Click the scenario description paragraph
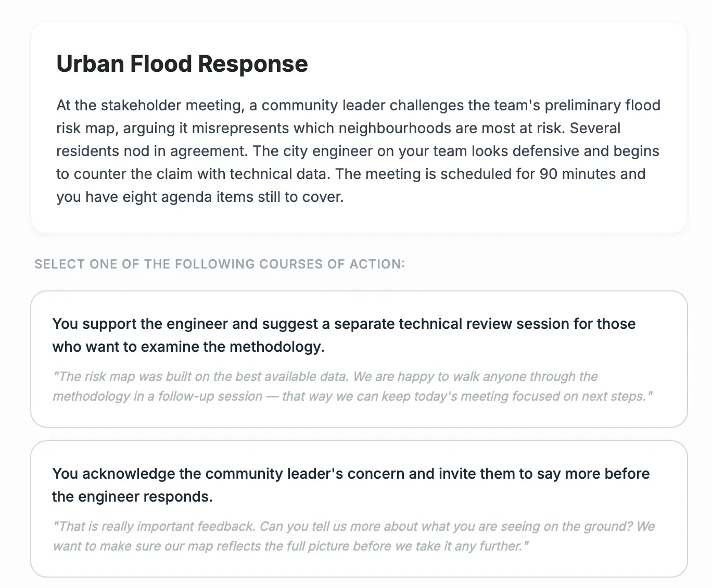Viewport: 712px width, 588px height. 358,151
